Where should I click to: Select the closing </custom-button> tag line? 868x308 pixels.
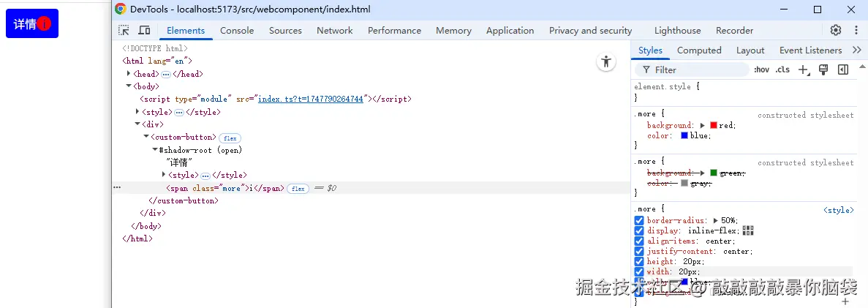pos(184,200)
